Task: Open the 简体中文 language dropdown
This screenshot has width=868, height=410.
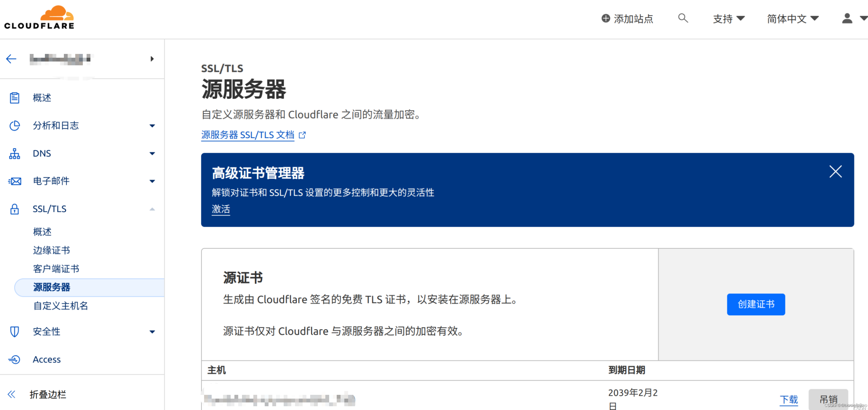Action: click(792, 19)
